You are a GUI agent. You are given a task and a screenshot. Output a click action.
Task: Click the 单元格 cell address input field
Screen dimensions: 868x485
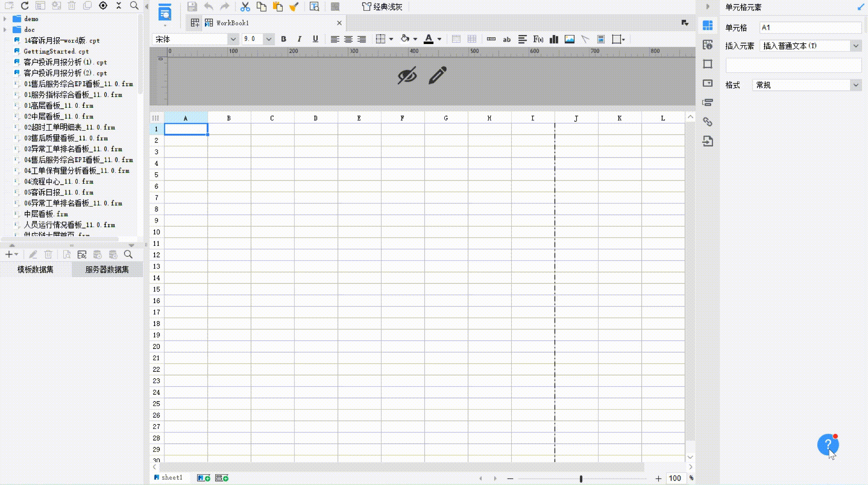810,28
